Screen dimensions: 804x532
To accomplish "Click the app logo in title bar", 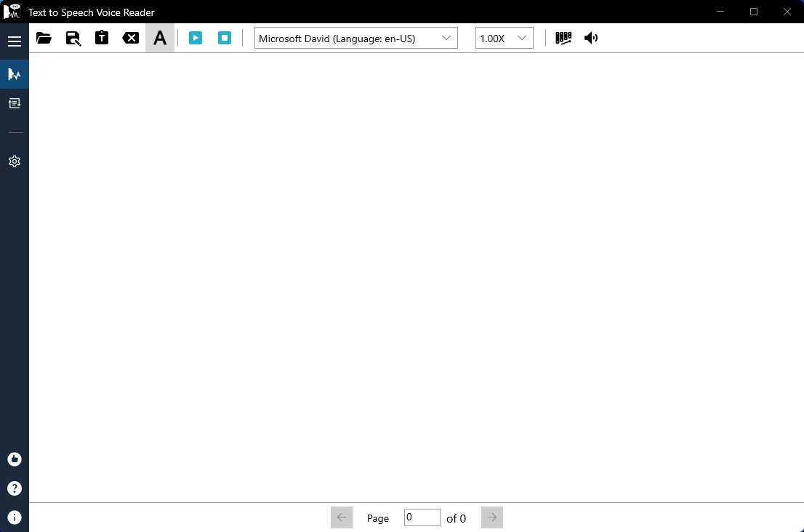I will click(12, 12).
